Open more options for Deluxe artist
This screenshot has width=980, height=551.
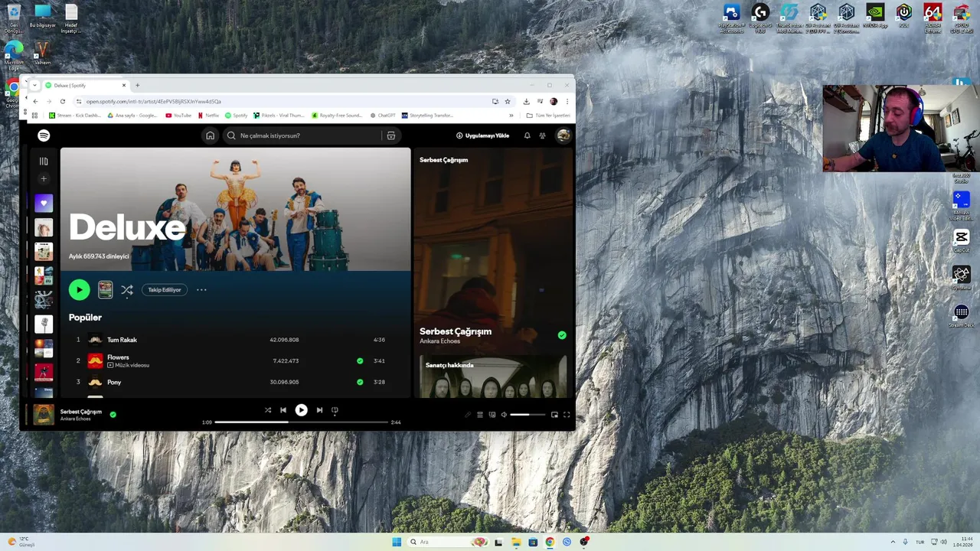[201, 290]
